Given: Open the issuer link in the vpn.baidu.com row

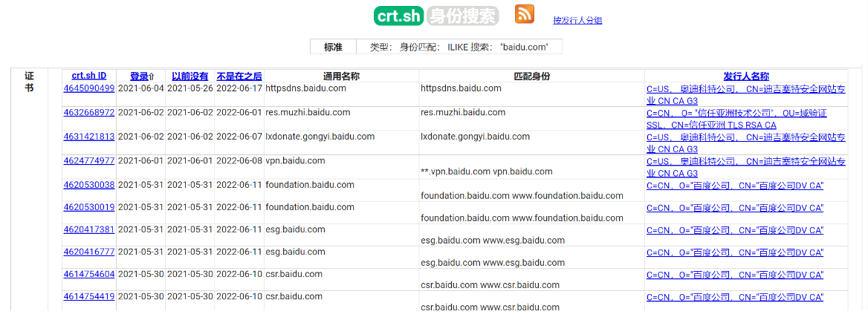Looking at the screenshot, I should pyautogui.click(x=745, y=168).
